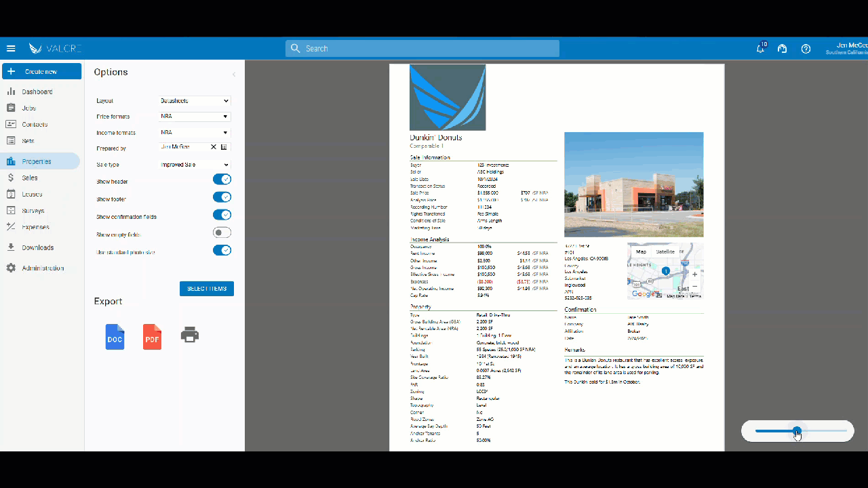The width and height of the screenshot is (868, 488).
Task: Click the Dunkin' Donuts property photo
Action: [x=634, y=184]
